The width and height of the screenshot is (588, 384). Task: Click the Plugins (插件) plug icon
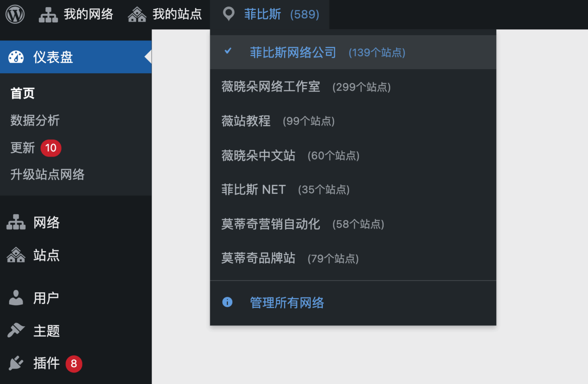16,364
